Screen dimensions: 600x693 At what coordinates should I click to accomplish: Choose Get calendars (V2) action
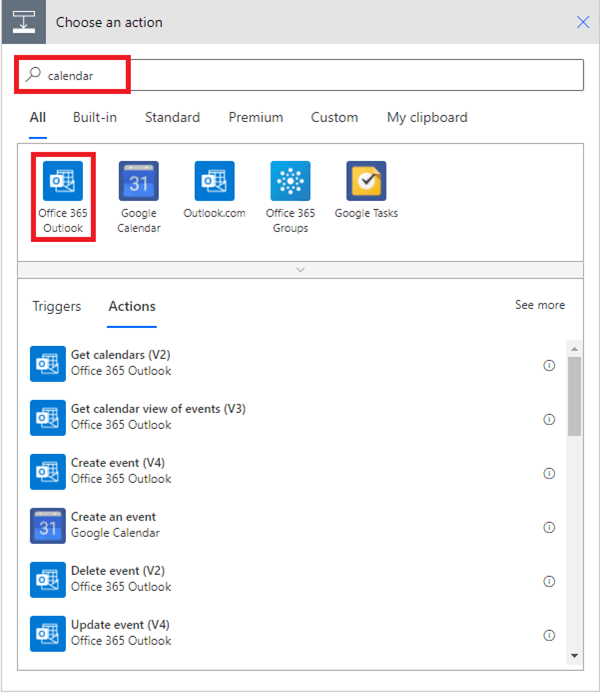pyautogui.click(x=292, y=364)
